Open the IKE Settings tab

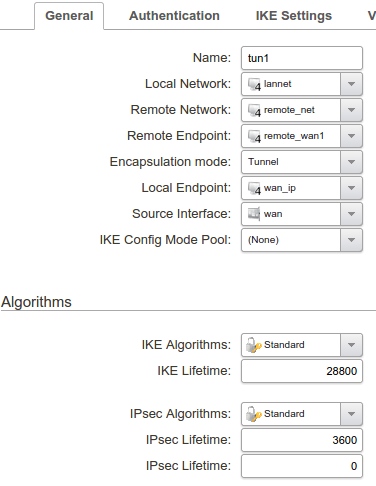tap(294, 16)
